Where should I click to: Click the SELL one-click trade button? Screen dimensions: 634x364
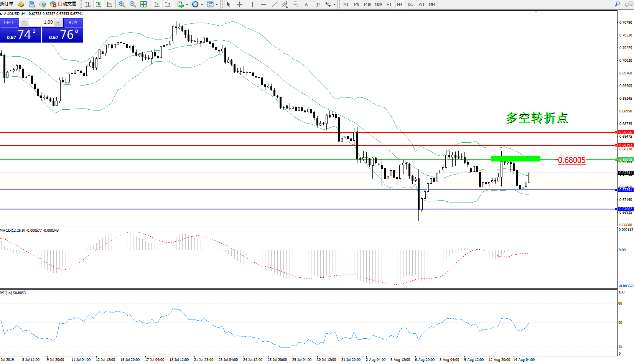coord(9,23)
